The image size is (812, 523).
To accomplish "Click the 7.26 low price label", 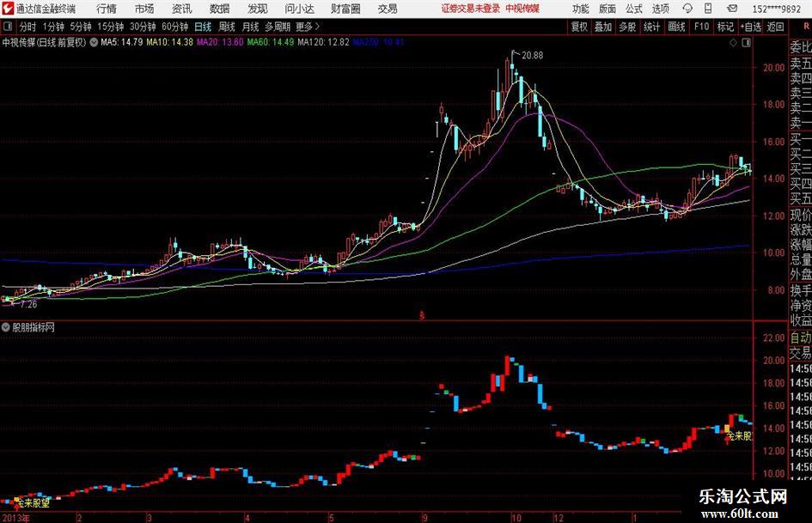I will point(28,305).
